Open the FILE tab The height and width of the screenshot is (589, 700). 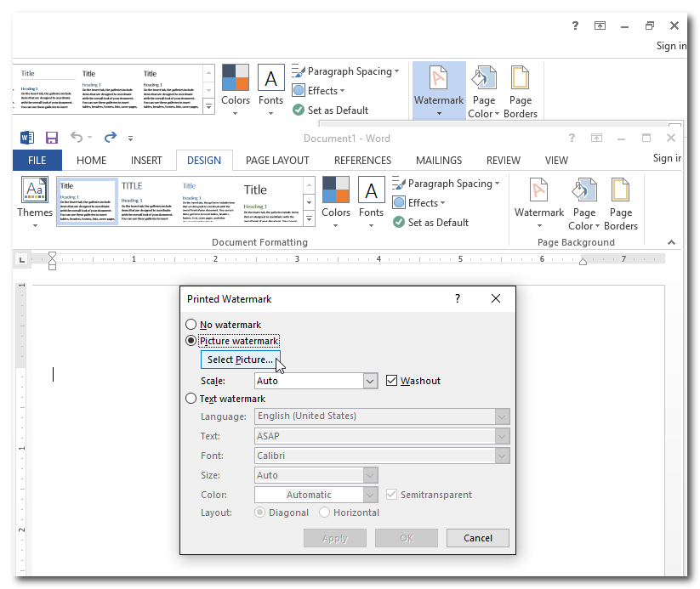pos(37,160)
